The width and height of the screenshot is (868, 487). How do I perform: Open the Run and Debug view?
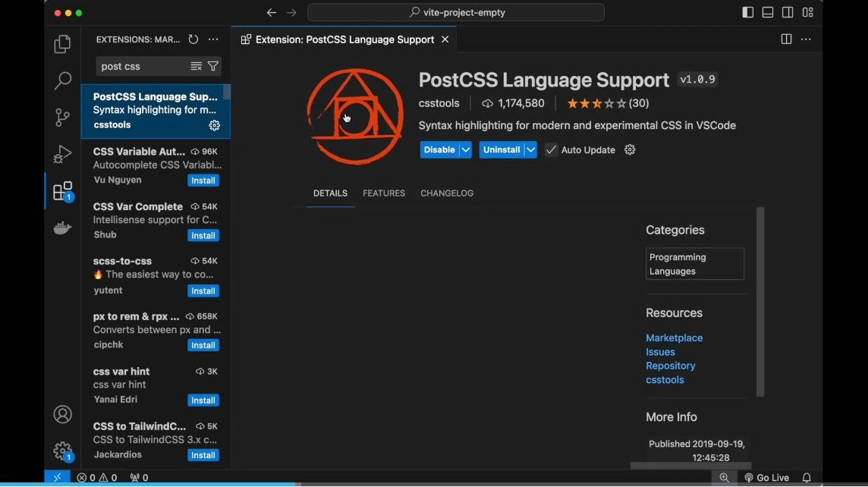[62, 154]
